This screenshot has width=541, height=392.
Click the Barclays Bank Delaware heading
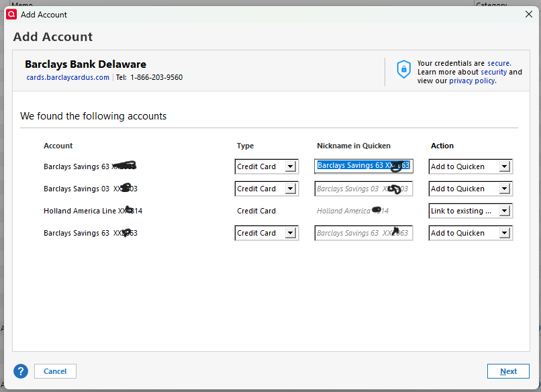(x=85, y=64)
